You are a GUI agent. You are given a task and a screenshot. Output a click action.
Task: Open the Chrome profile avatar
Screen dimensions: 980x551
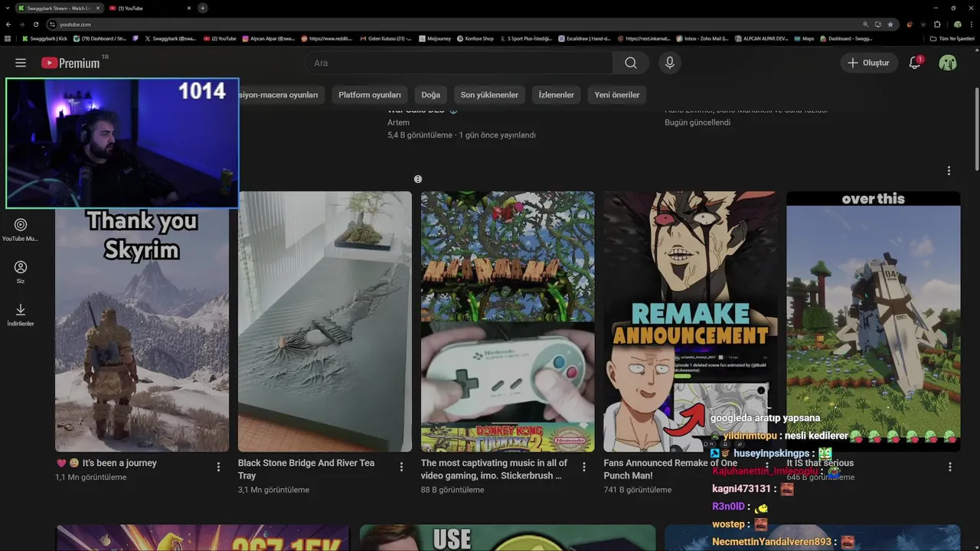click(957, 24)
